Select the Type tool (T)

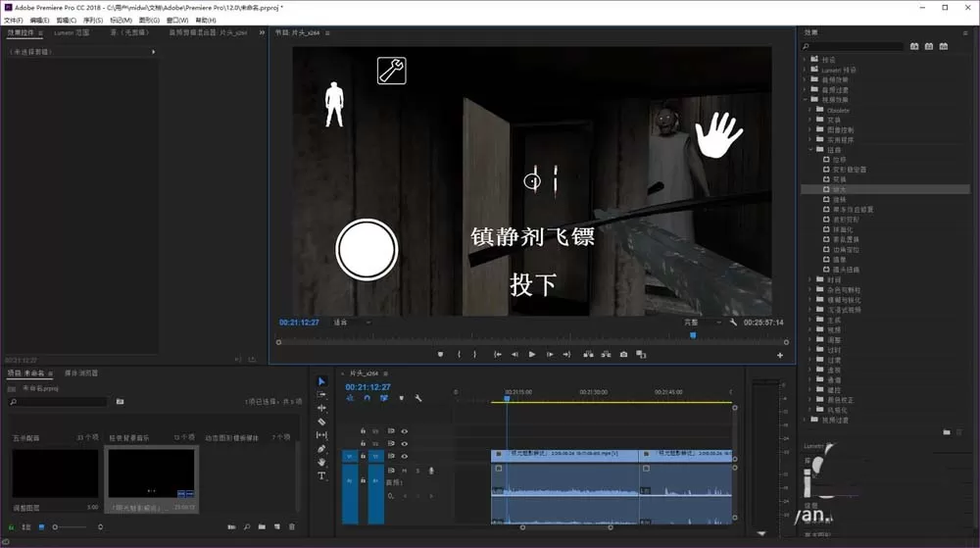coord(321,476)
